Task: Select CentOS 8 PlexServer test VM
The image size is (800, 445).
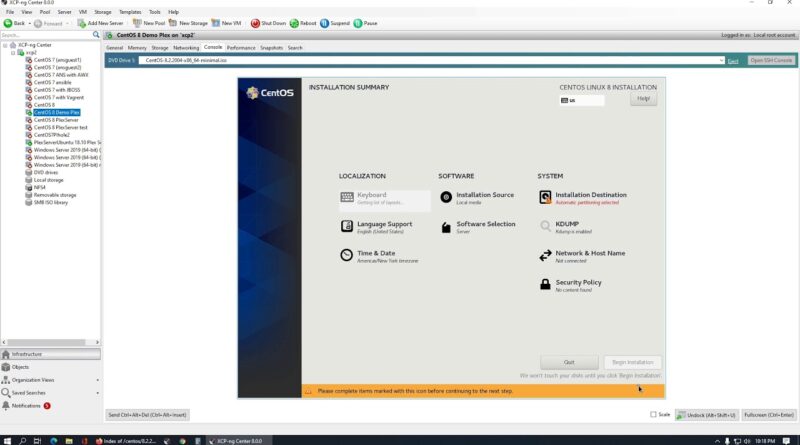Action: [60, 128]
